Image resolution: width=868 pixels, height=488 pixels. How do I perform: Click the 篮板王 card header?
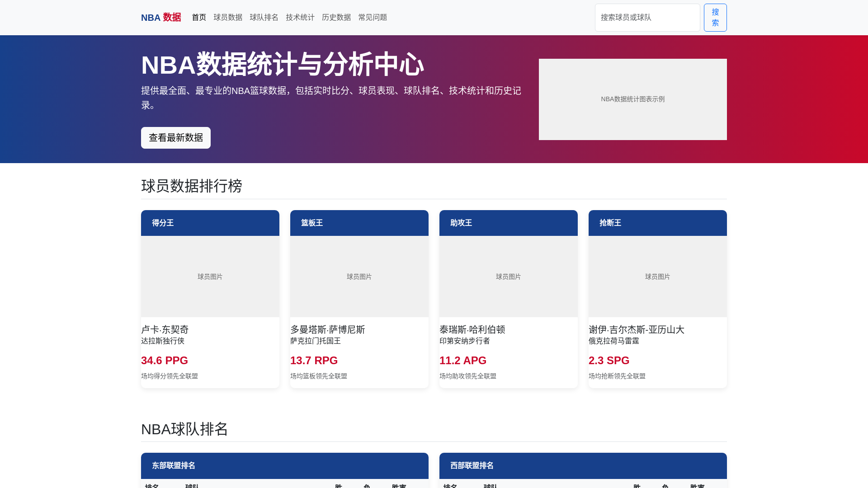click(359, 223)
